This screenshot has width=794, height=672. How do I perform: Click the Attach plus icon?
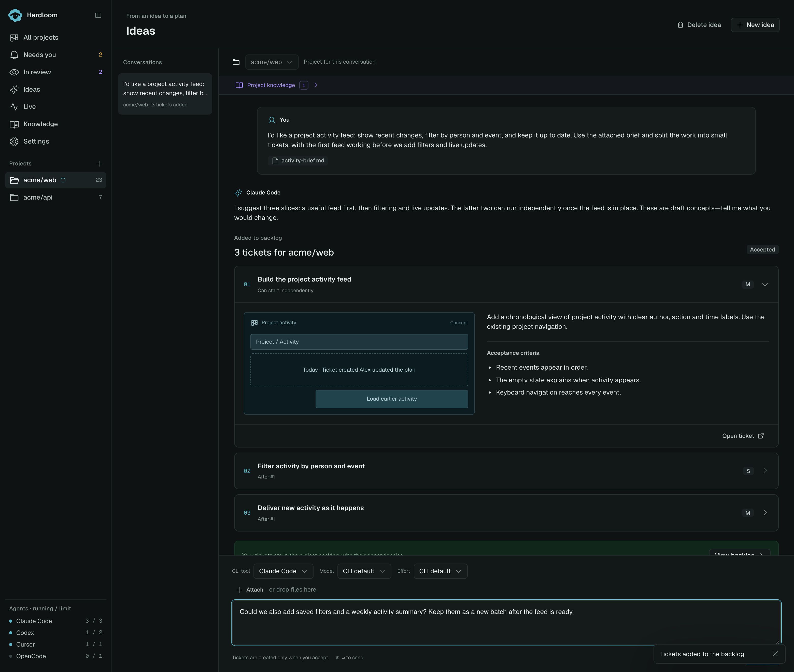click(x=239, y=590)
